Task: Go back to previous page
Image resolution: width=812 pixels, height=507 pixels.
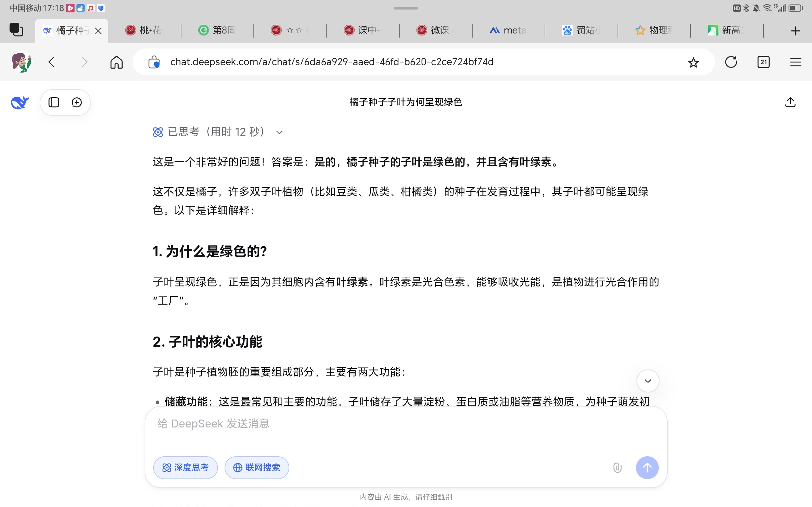Action: point(52,62)
